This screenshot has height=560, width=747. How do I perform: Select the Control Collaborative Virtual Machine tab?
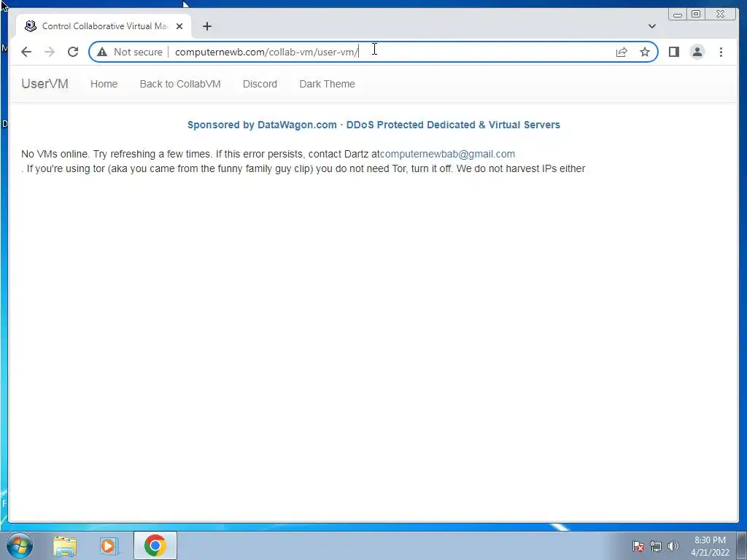pos(104,26)
